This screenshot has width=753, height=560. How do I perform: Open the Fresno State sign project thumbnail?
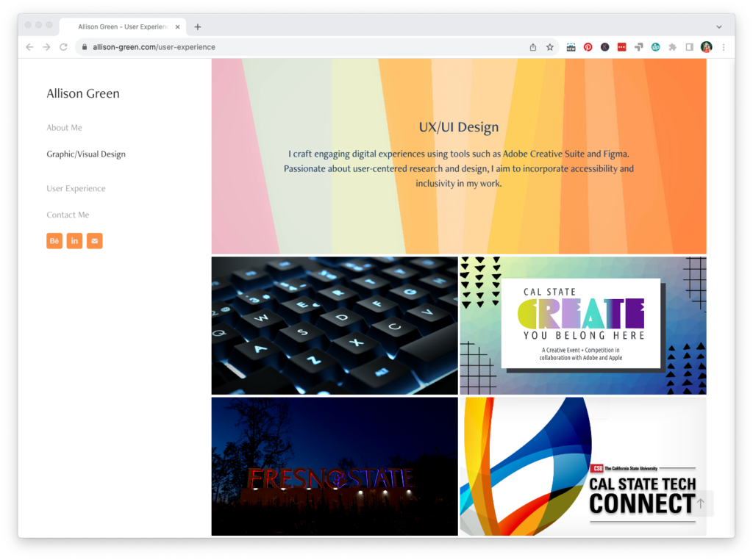point(335,466)
